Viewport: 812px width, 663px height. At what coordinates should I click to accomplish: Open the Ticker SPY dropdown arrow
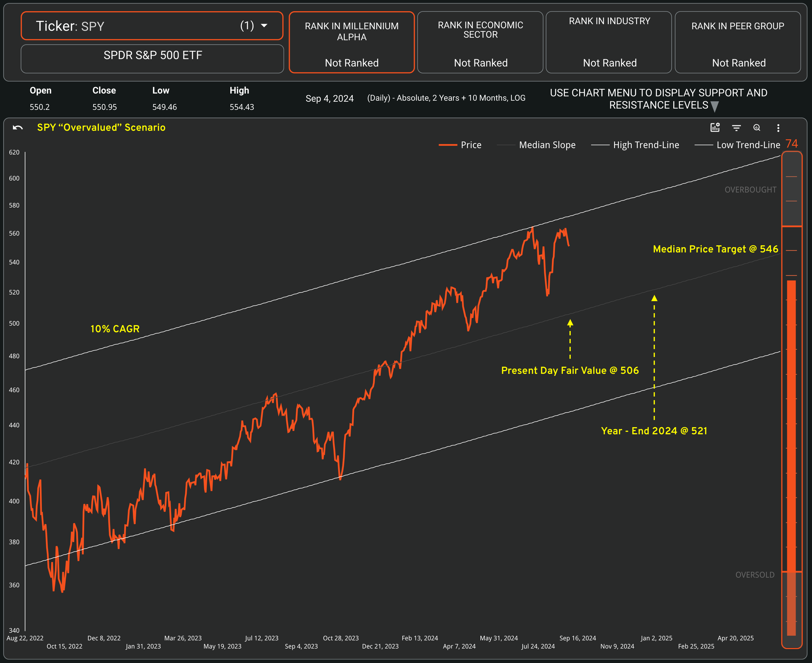(x=264, y=26)
